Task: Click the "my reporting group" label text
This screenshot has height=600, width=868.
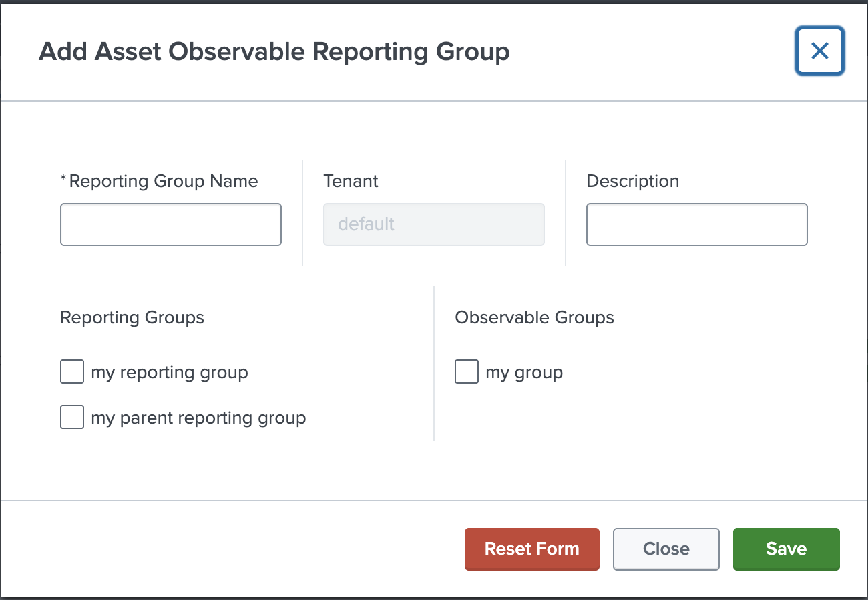Action: 168,372
